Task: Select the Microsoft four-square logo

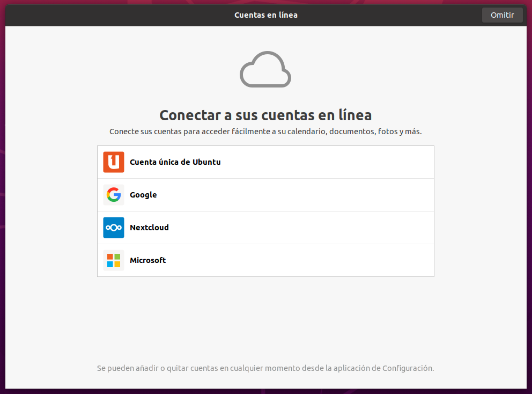Action: 114,260
